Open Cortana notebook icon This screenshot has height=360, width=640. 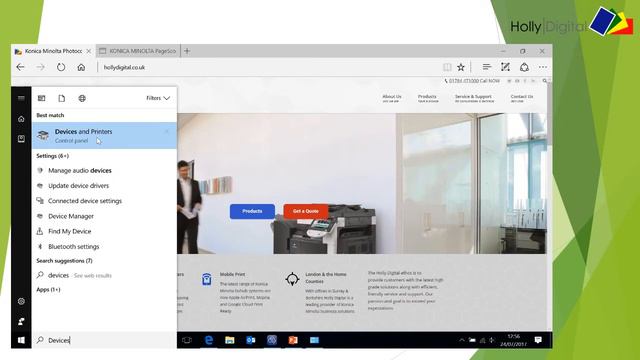[x=21, y=139]
